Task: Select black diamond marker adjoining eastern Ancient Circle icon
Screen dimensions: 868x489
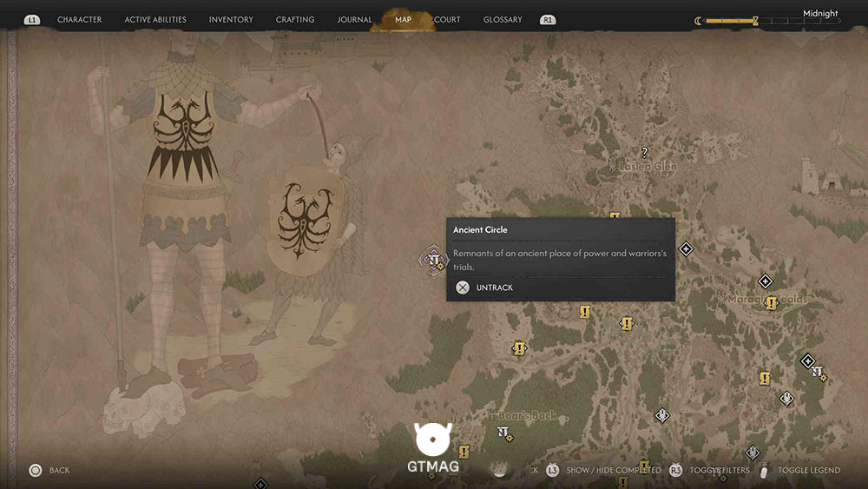Action: click(807, 361)
